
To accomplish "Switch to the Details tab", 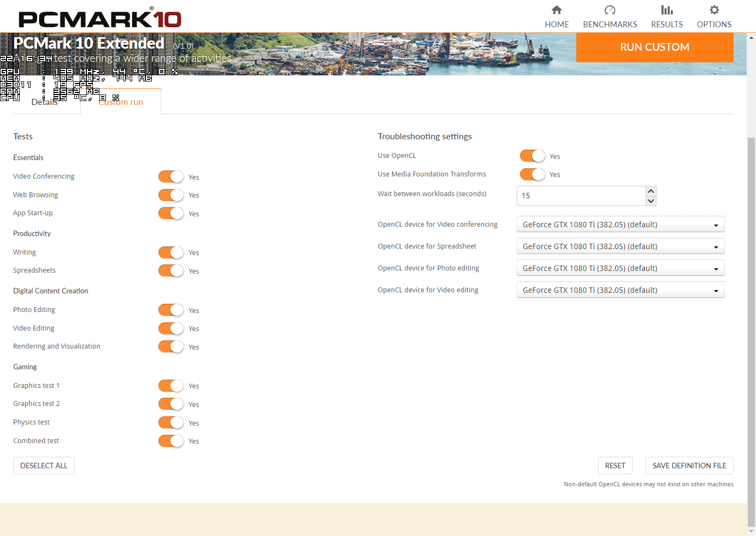I will tap(44, 102).
